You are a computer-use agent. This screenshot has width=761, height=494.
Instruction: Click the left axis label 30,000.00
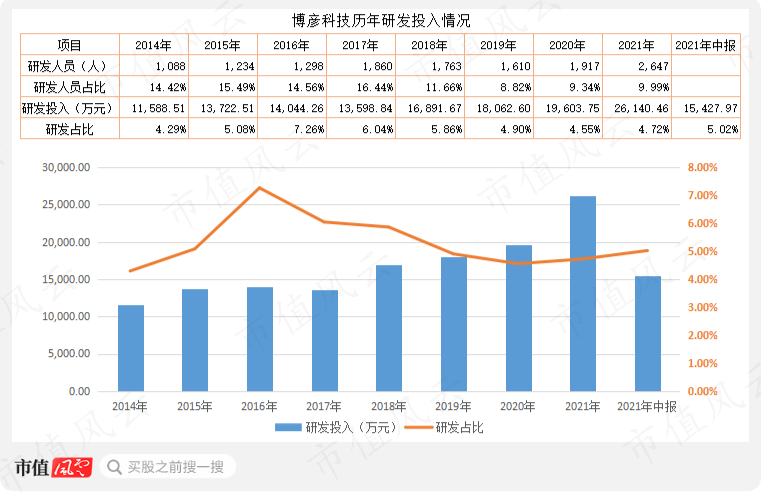66,167
